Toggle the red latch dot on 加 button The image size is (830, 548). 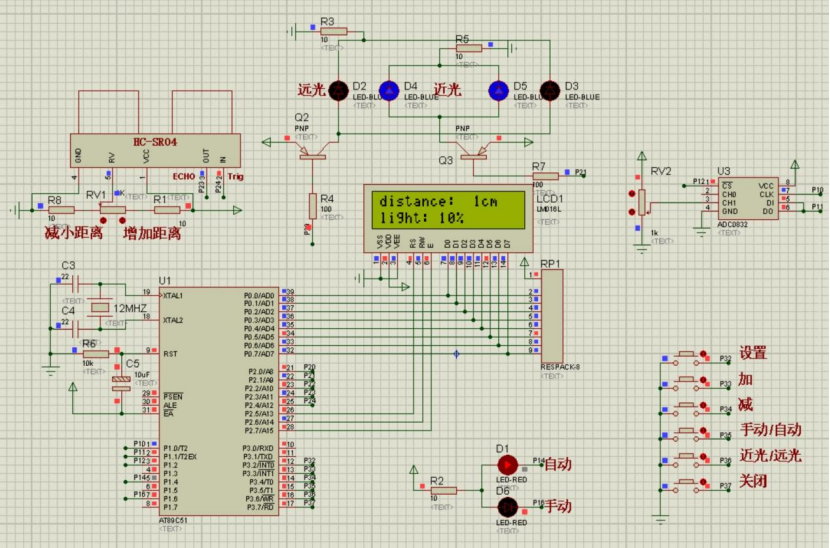click(703, 380)
